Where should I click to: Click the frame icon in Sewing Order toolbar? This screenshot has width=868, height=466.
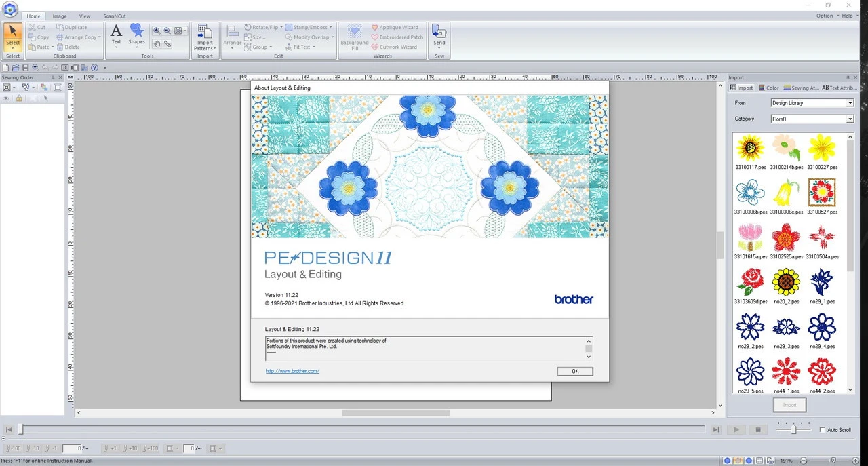click(58, 88)
